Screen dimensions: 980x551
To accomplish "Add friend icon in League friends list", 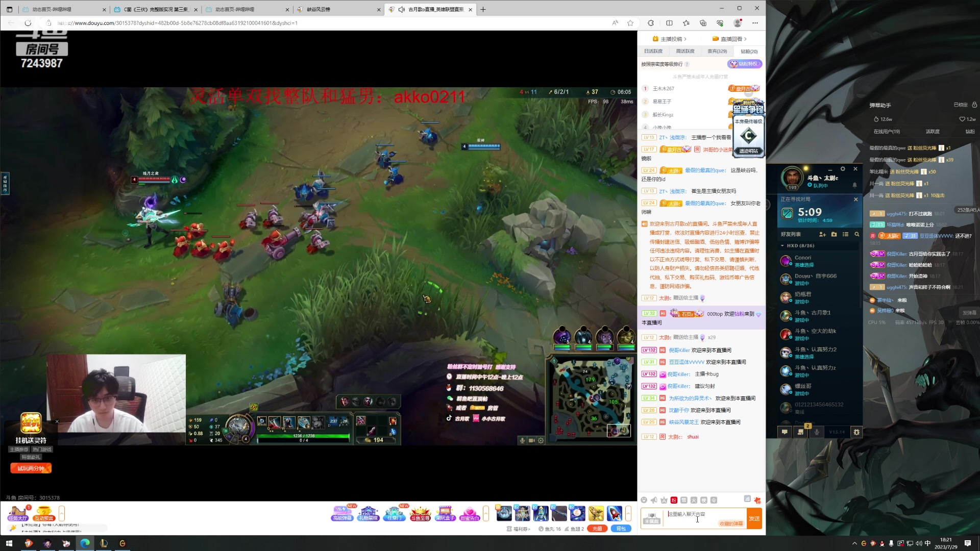I will [x=822, y=234].
